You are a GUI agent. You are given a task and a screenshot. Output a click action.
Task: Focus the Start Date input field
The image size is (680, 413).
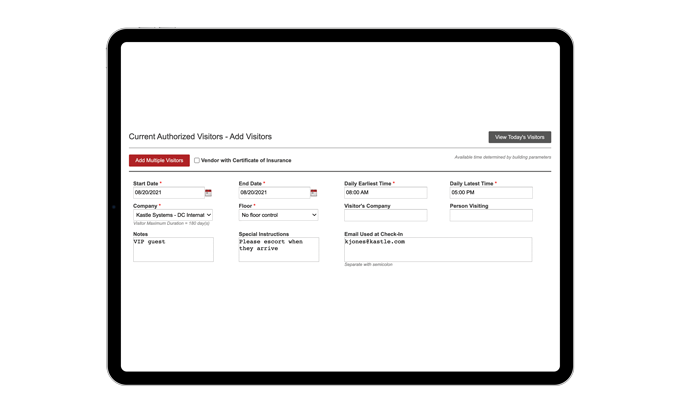(167, 193)
